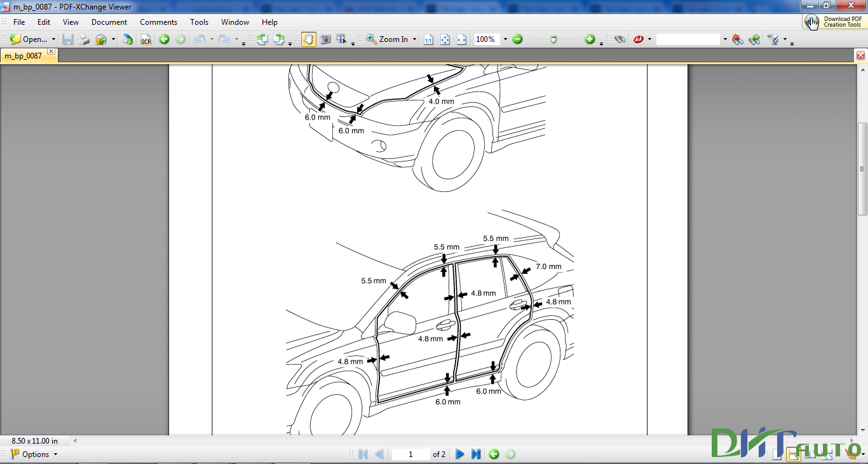
Task: Click the Redo arrow icon
Action: coord(224,39)
